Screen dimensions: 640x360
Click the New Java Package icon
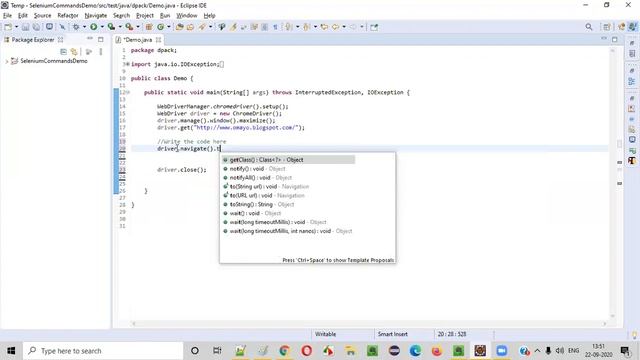149,27
